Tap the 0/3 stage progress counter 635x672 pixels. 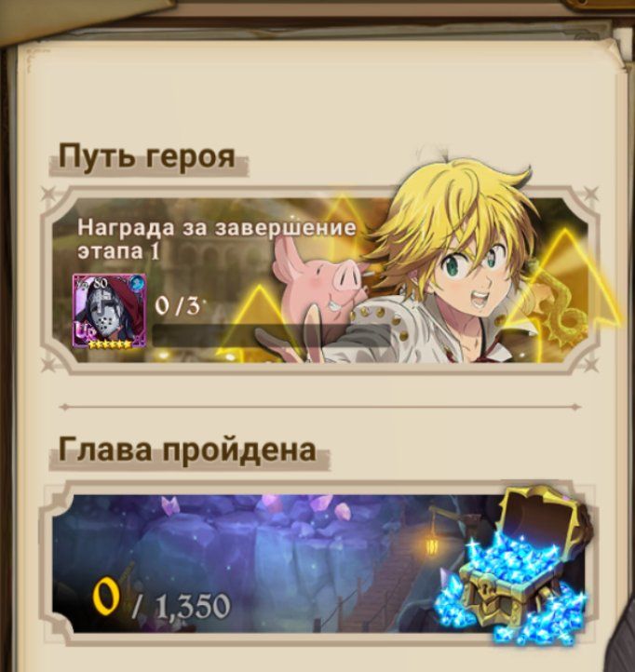(x=178, y=306)
